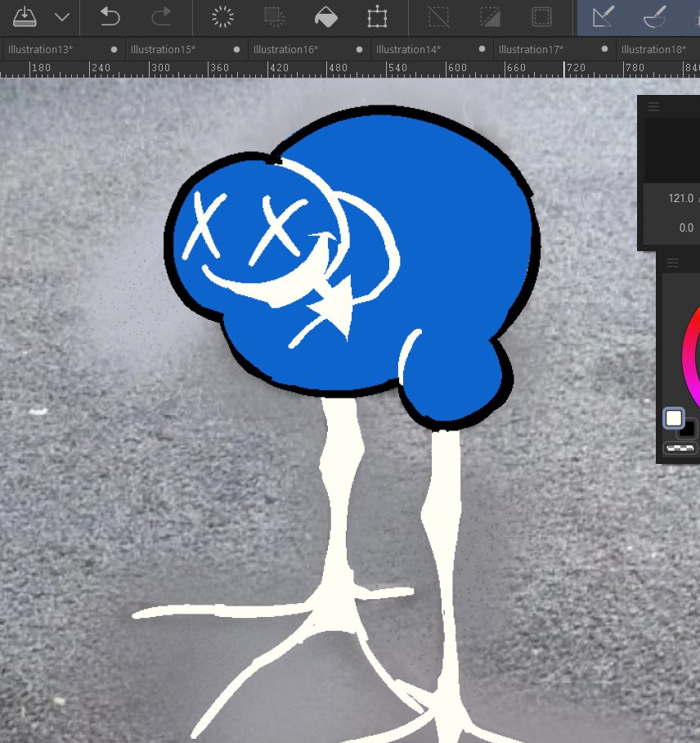700x743 pixels.
Task: Select the white main color swatch
Action: (x=673, y=418)
